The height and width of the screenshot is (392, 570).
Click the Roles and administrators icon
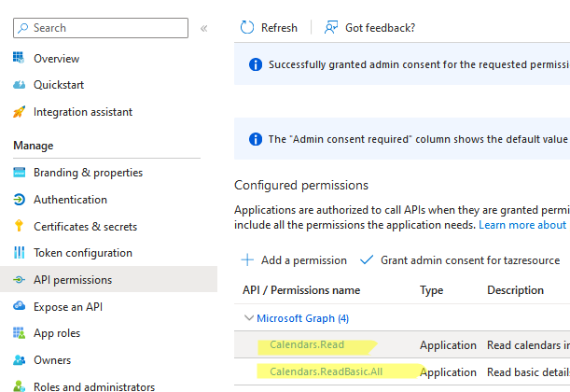19,385
